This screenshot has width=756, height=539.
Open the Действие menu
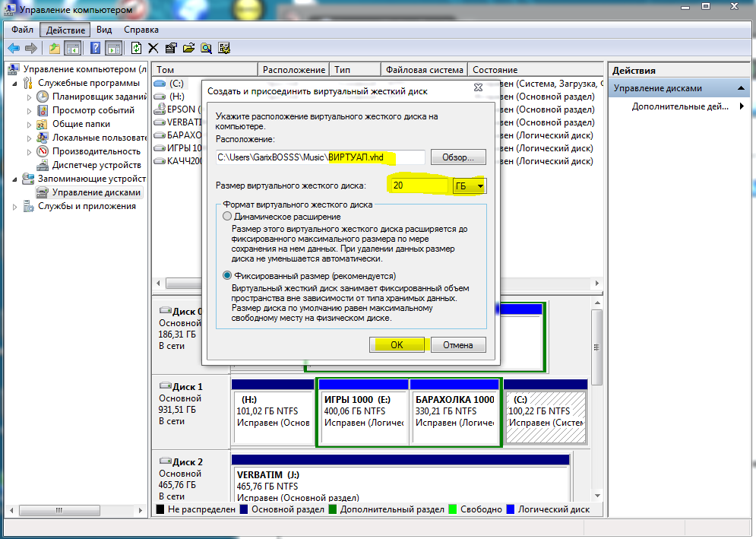point(65,30)
